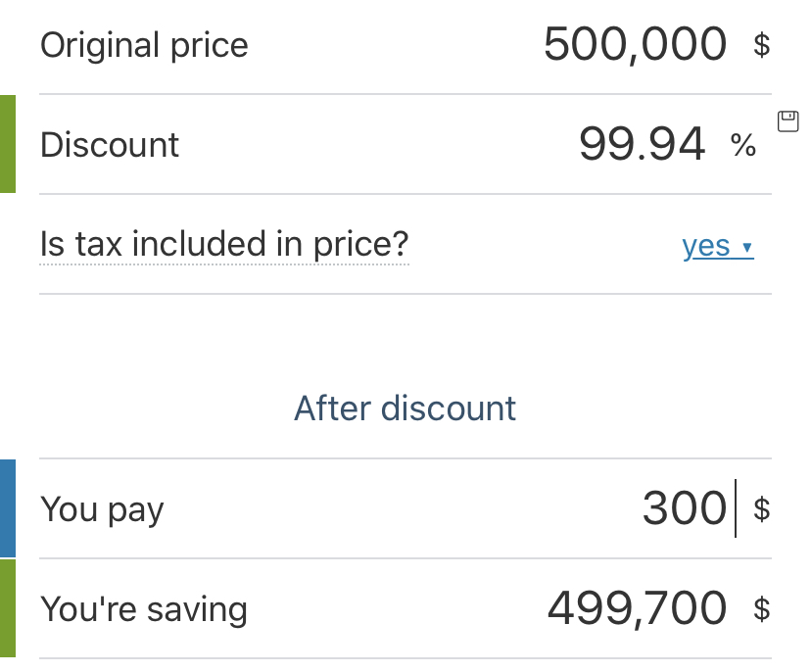The image size is (811, 672).
Task: Click the "You're saving" row label
Action: [x=144, y=609]
